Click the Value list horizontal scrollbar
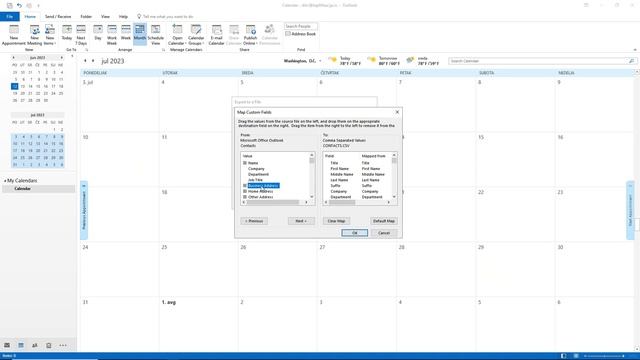The height and width of the screenshot is (360, 640). pyautogui.click(x=275, y=202)
